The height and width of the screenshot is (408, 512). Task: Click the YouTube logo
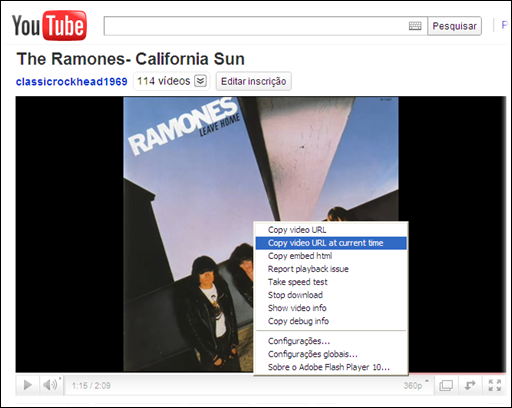point(49,25)
